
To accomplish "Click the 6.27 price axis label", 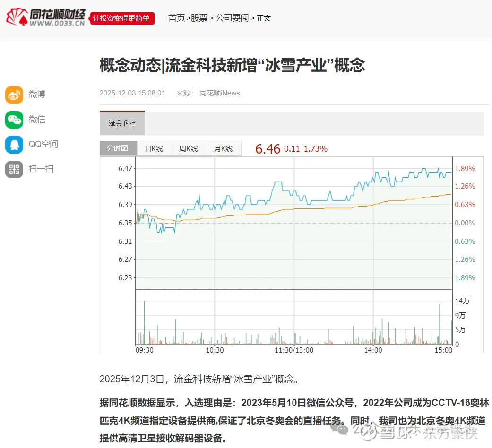I will tap(125, 259).
